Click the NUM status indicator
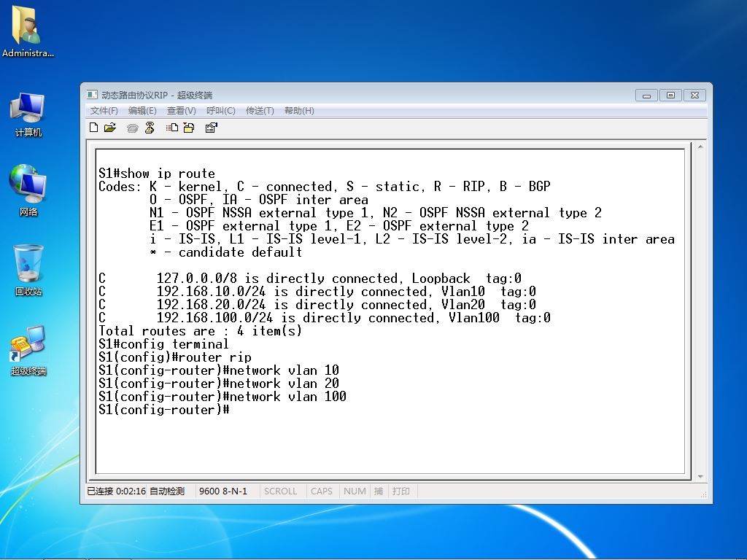The width and height of the screenshot is (747, 560). [355, 491]
